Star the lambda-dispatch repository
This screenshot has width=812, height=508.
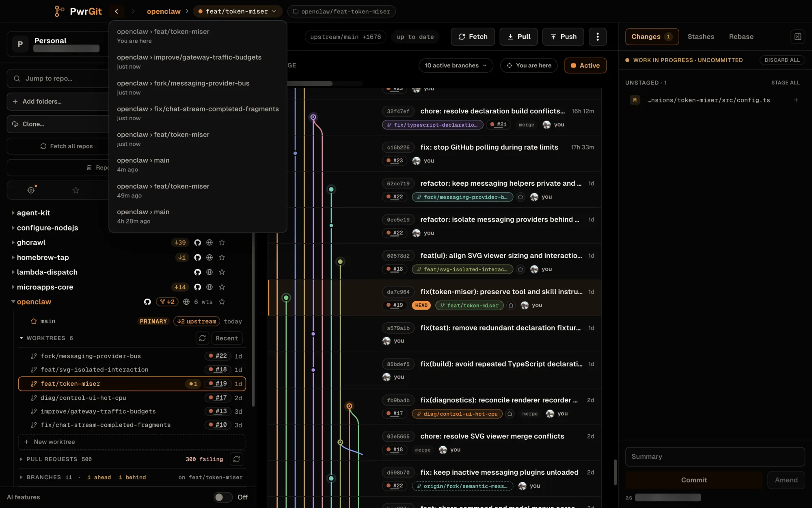[x=222, y=272]
